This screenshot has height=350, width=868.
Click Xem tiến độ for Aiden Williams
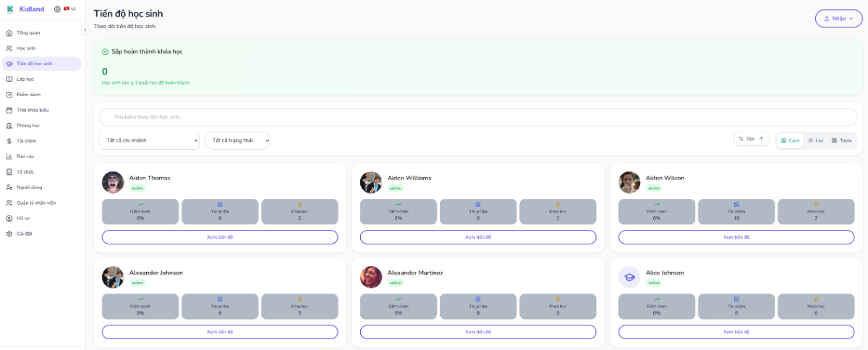coord(478,237)
